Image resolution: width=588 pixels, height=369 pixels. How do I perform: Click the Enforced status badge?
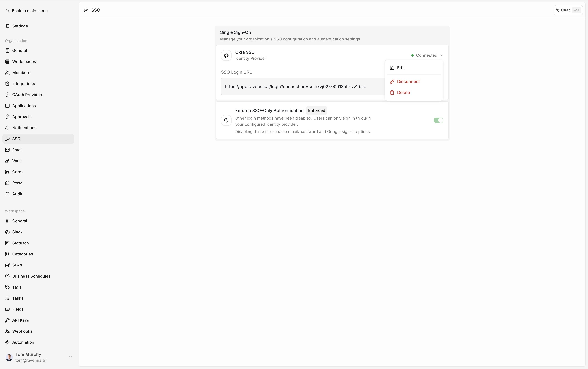tap(316, 110)
